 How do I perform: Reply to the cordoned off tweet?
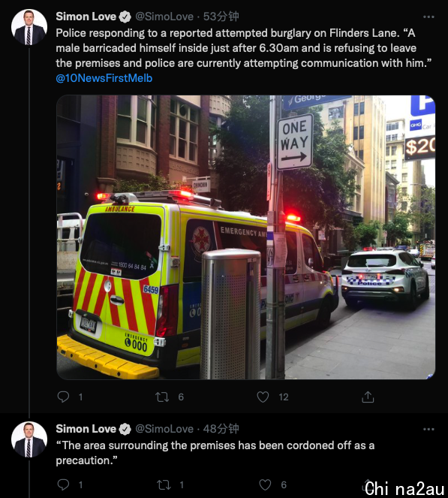point(63,484)
